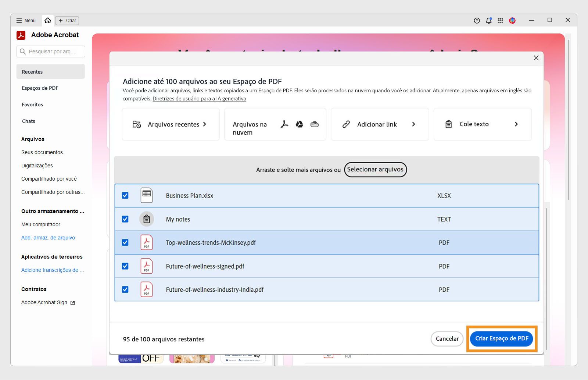This screenshot has height=380, width=588.
Task: Open the Menu in the top bar
Action: tap(25, 21)
